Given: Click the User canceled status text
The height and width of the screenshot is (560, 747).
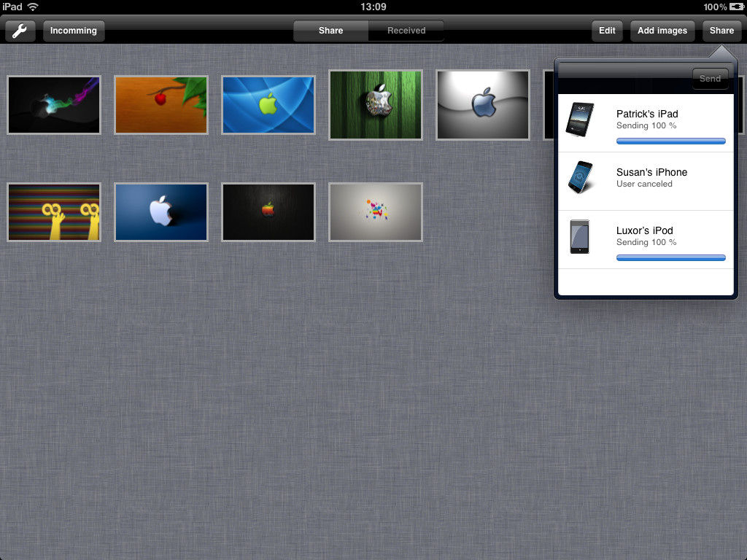Looking at the screenshot, I should [644, 184].
